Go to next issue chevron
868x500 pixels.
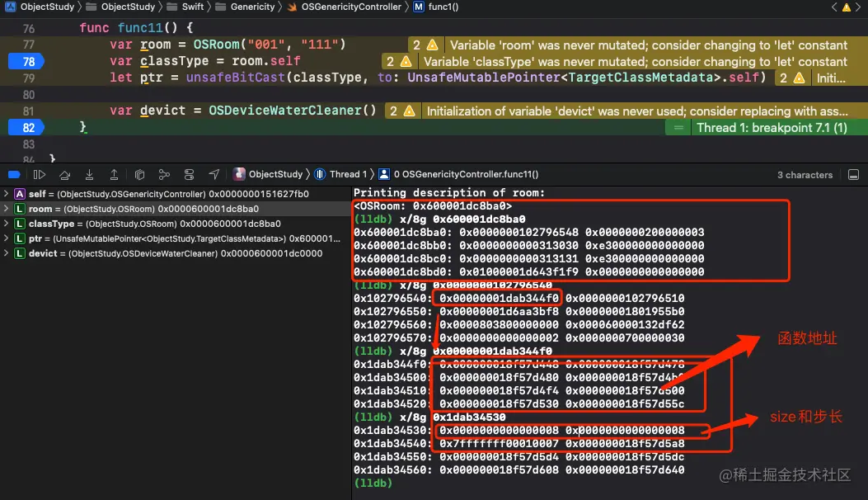pyautogui.click(x=859, y=7)
